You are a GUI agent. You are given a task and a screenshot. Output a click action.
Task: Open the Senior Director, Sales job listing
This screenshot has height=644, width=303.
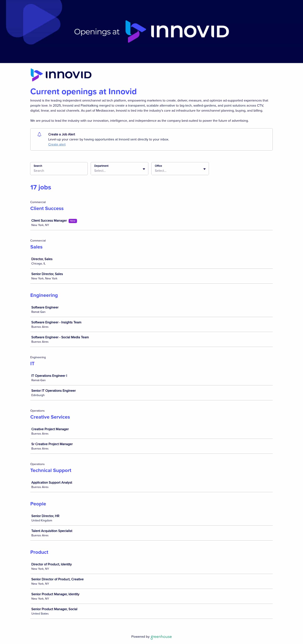151,276
